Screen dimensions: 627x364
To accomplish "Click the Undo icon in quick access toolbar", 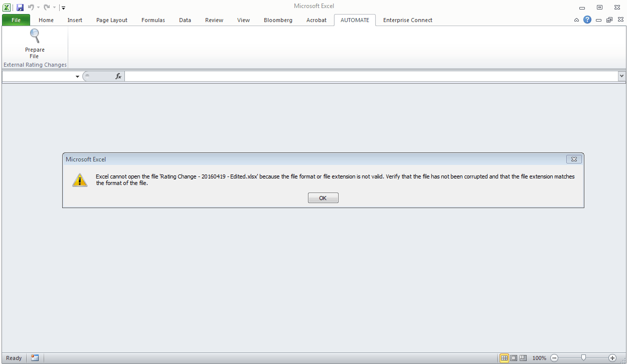I will click(31, 7).
